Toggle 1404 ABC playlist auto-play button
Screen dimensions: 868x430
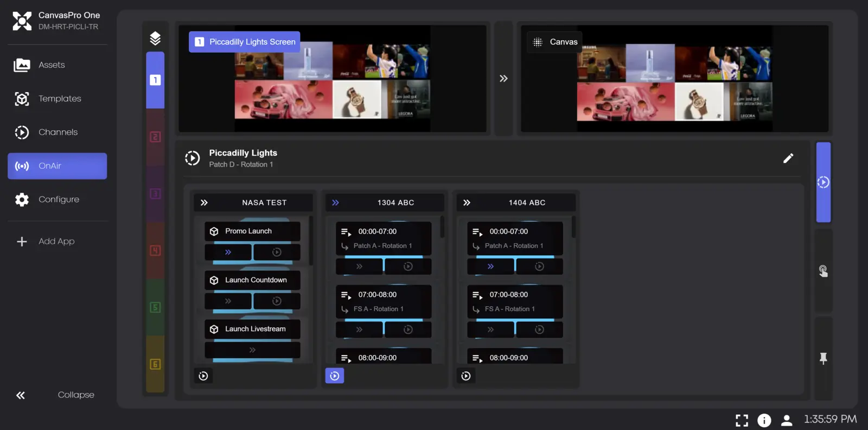click(x=466, y=376)
